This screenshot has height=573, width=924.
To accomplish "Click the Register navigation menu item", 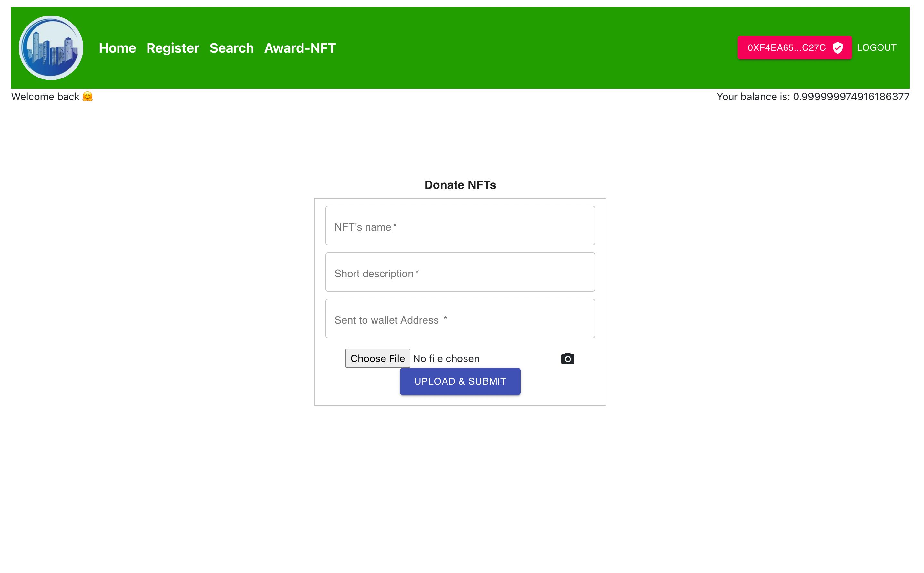I will pos(172,47).
